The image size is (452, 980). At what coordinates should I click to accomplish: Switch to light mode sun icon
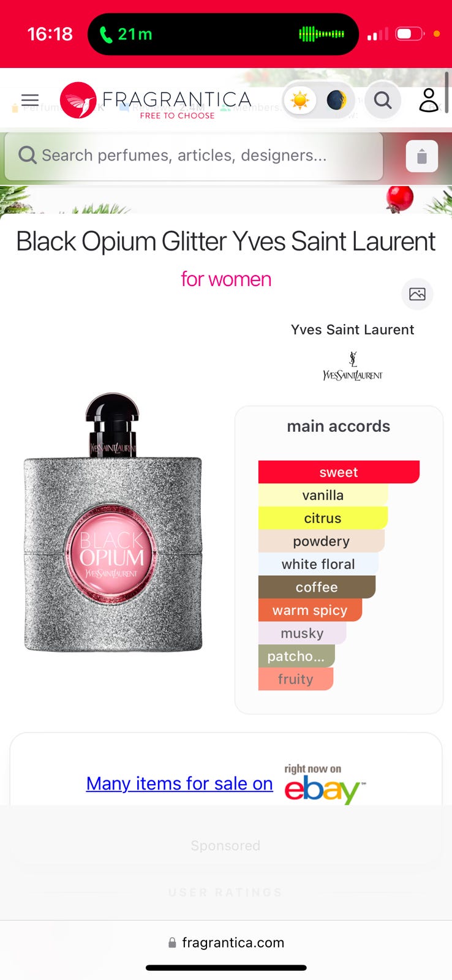[300, 100]
